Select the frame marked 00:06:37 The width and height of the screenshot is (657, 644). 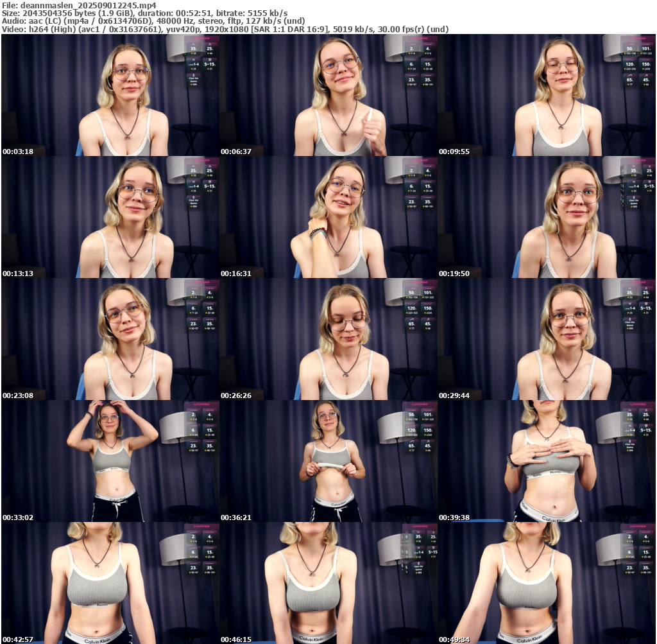(328, 95)
